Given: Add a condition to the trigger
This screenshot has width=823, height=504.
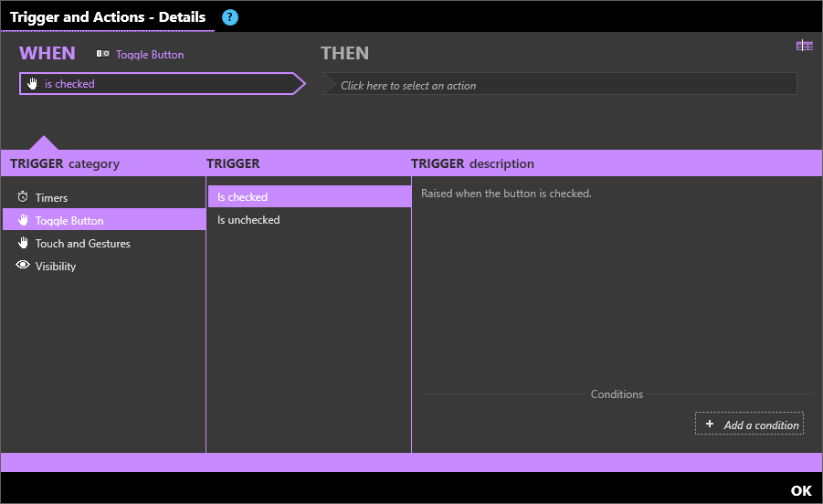Looking at the screenshot, I should [749, 424].
